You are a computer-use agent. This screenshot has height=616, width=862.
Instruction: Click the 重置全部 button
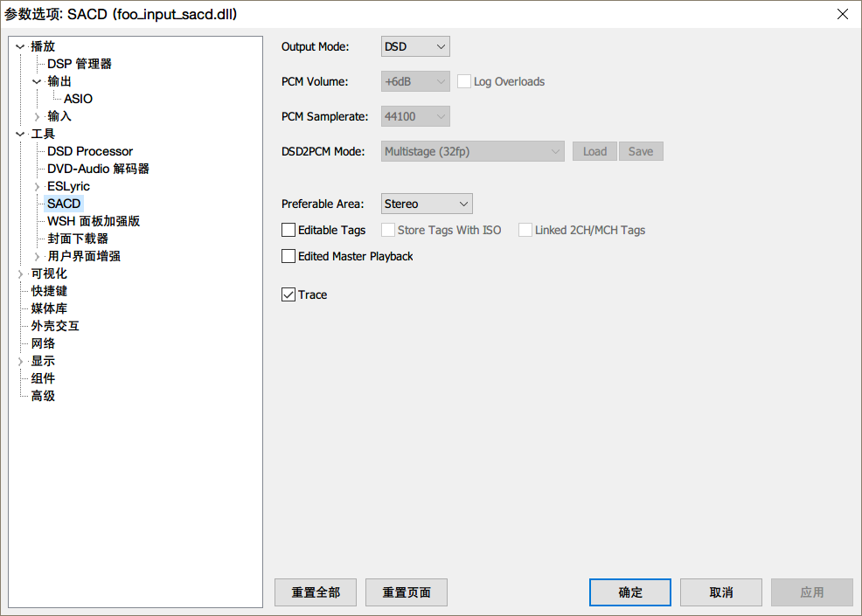pyautogui.click(x=316, y=592)
